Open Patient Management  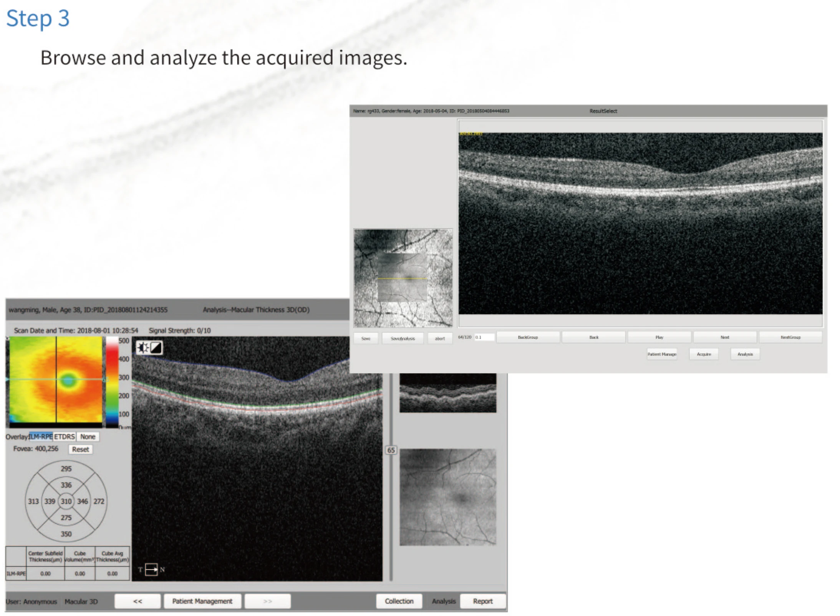(202, 601)
